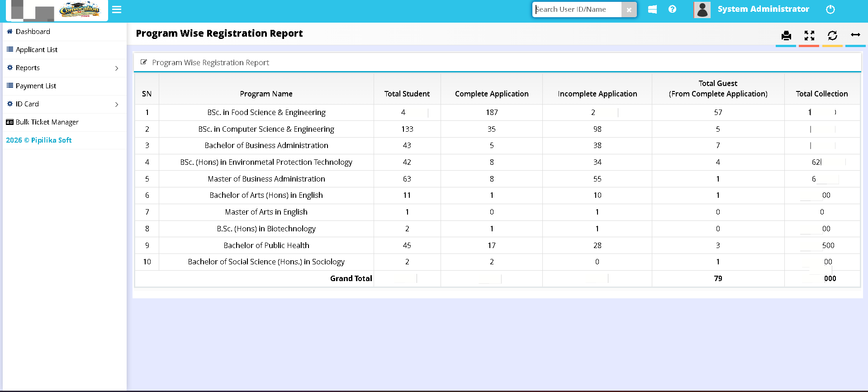Open Dashboard from the sidebar
This screenshot has width=868, height=392.
[33, 32]
